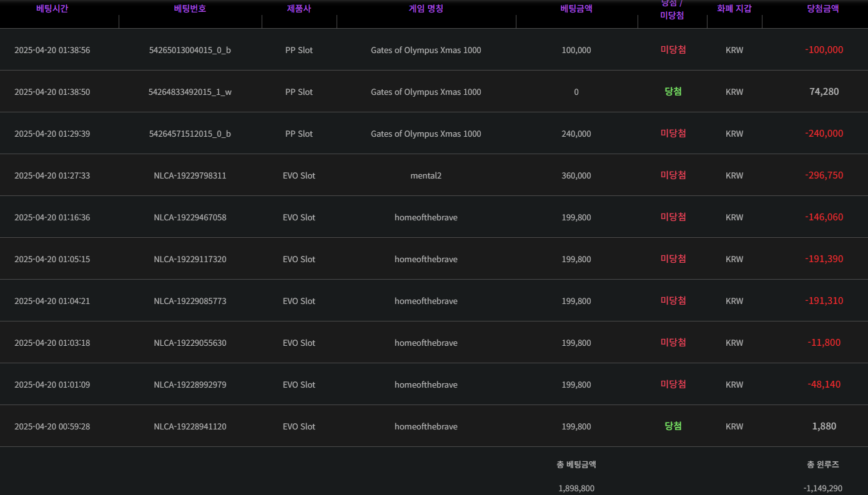The image size is (868, 495).
Task: Click the total bet amount 1,898,800
Action: click(576, 488)
